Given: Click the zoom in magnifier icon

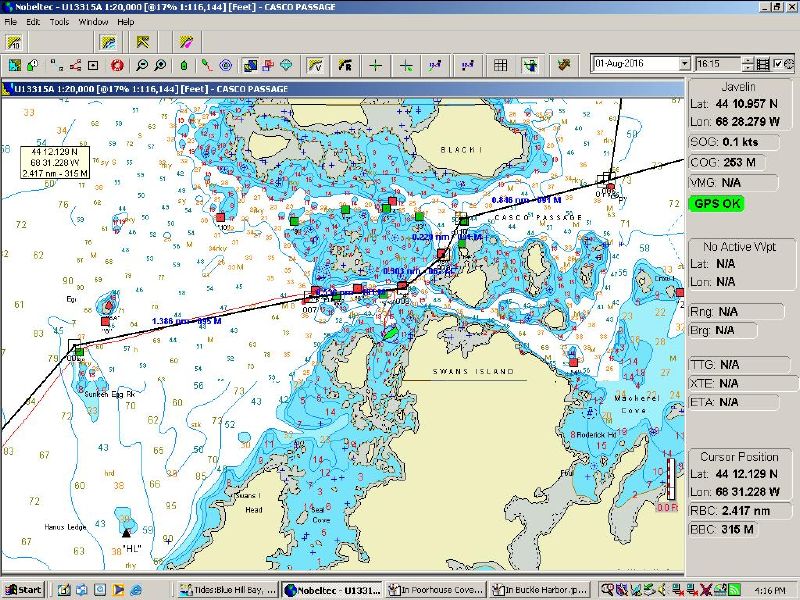Looking at the screenshot, I should pyautogui.click(x=160, y=65).
